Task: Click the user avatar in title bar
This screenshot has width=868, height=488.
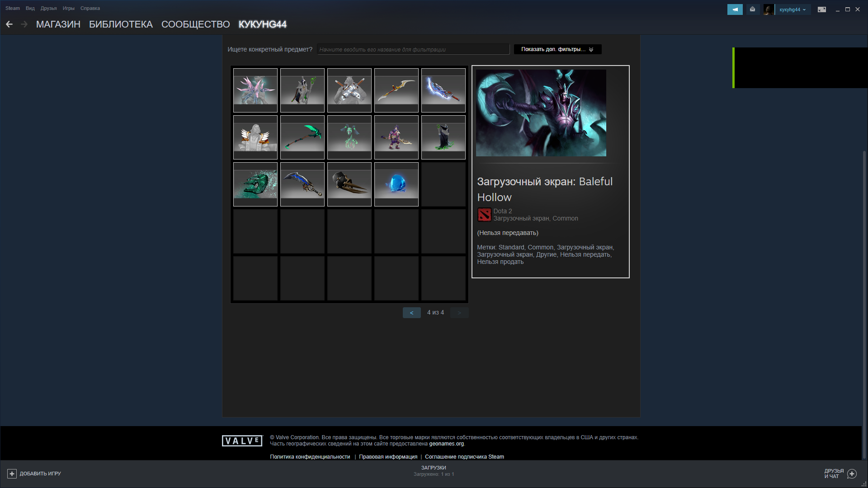Action: [x=769, y=9]
